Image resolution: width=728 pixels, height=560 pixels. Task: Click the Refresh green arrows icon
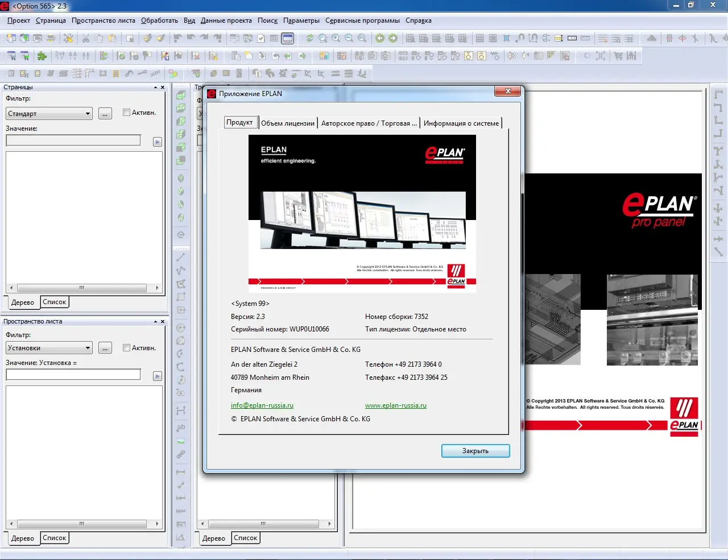click(309, 38)
